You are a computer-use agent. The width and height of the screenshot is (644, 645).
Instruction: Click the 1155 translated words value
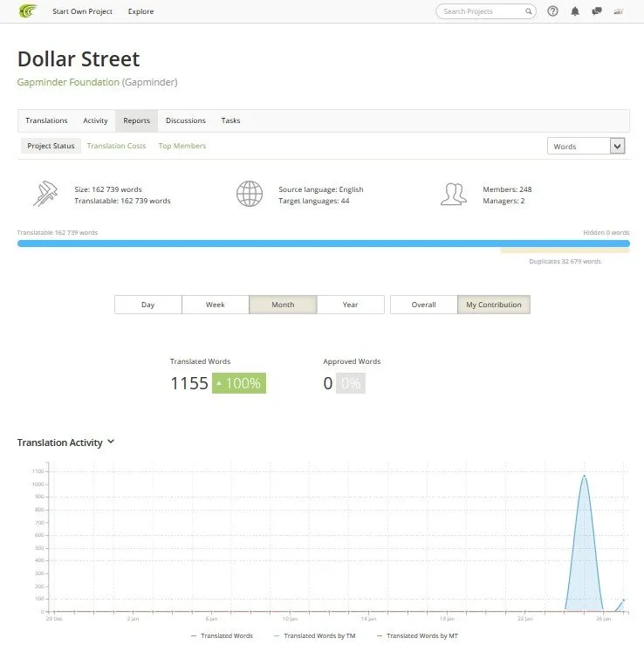tap(189, 383)
